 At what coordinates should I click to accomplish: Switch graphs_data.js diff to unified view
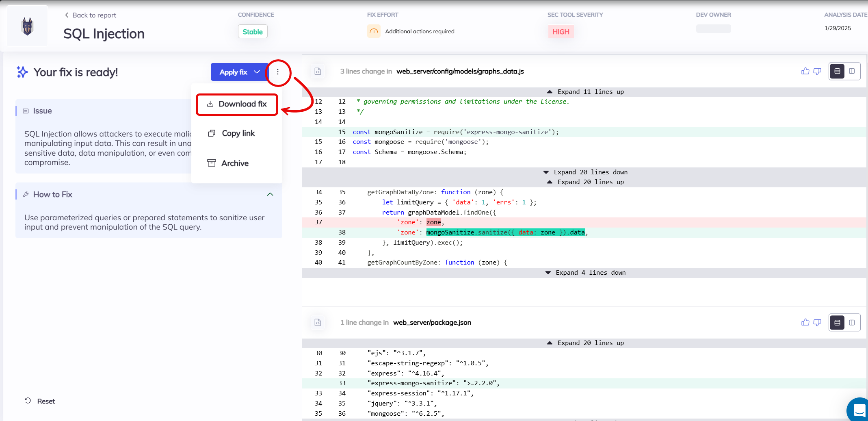point(837,72)
